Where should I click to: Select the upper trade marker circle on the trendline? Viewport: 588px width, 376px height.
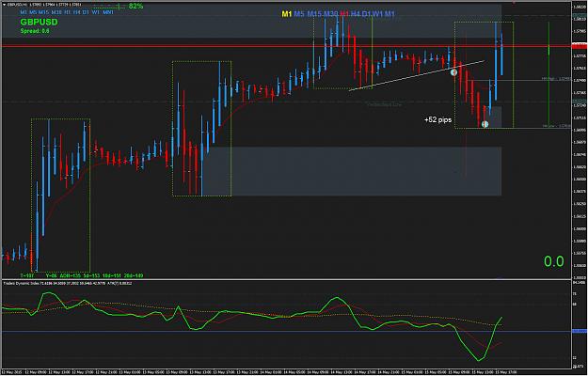coord(453,71)
